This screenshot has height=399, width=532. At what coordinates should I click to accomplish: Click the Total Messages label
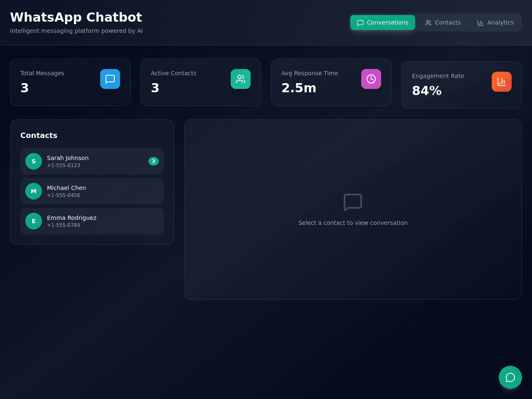(x=42, y=73)
